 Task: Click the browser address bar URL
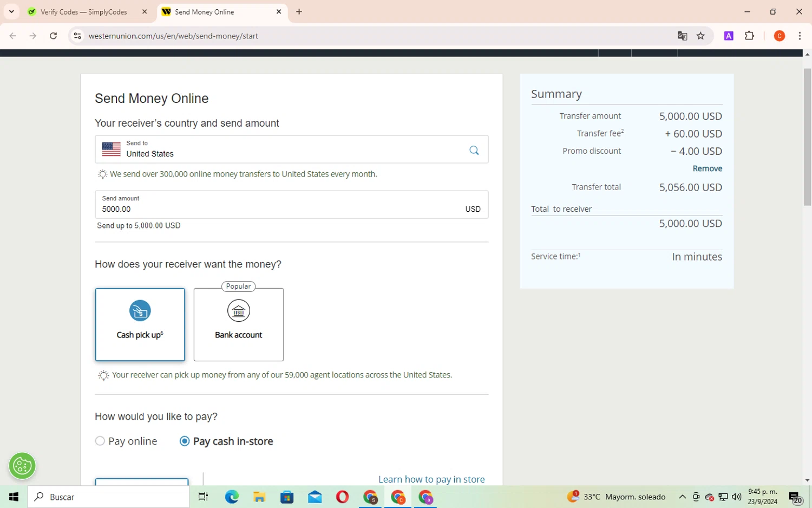point(173,36)
